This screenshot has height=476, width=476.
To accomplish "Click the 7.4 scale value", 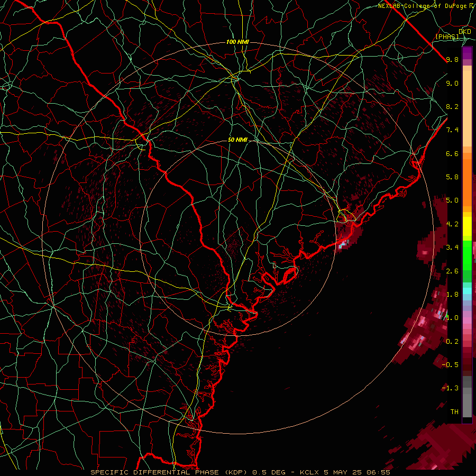I will [452, 130].
